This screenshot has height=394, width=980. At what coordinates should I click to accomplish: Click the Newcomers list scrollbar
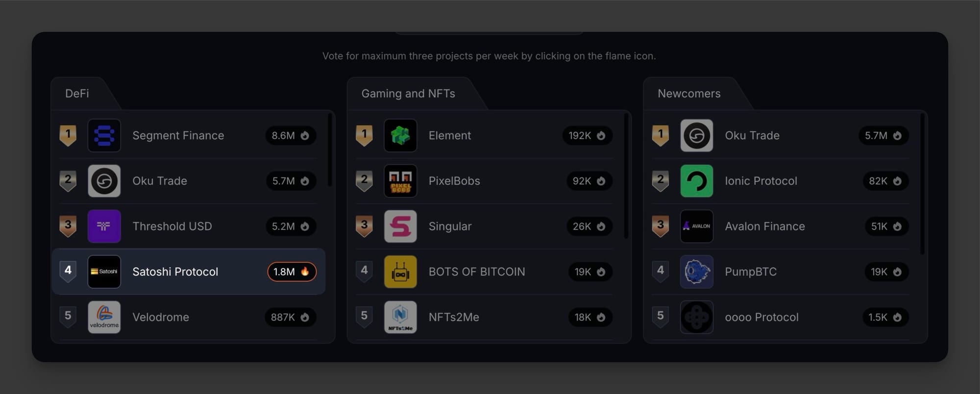[x=922, y=184]
